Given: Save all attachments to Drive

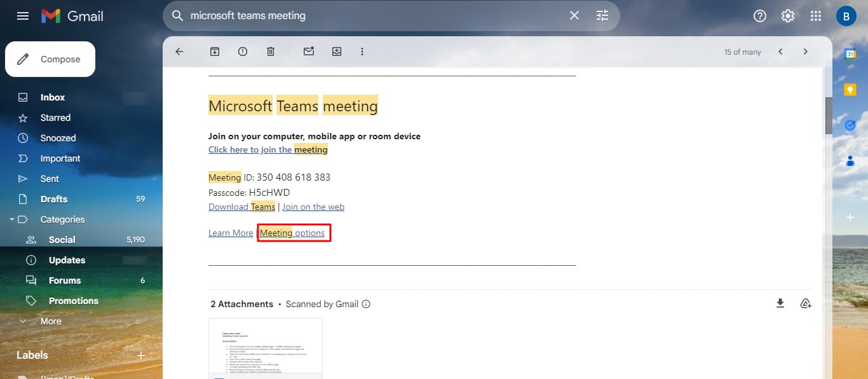Looking at the screenshot, I should [806, 303].
